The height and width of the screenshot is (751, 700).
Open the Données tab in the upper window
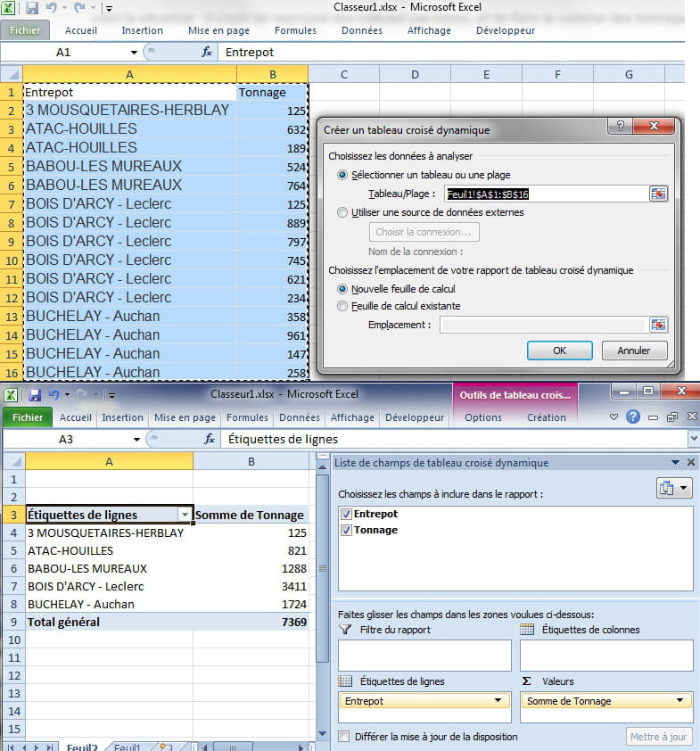pos(362,30)
